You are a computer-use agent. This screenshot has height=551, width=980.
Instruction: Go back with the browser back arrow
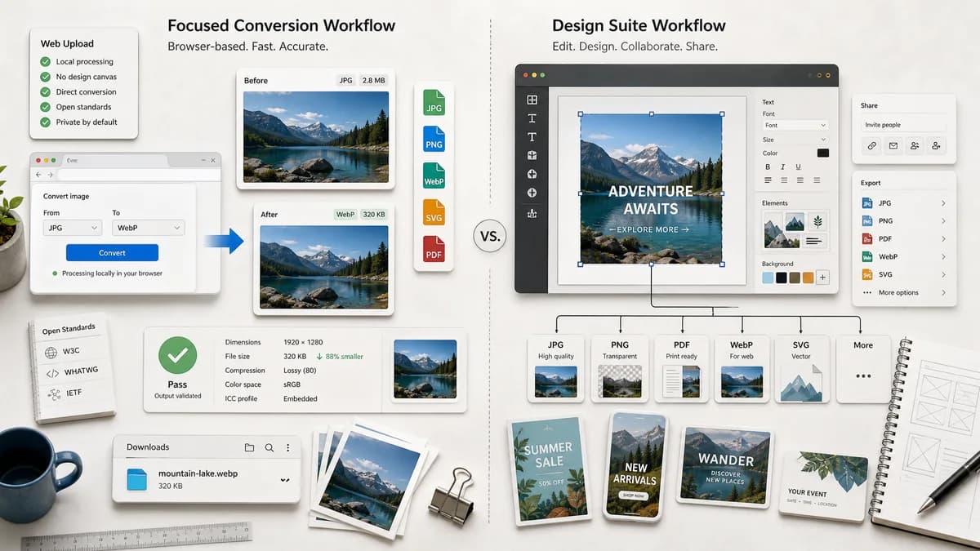coord(38,175)
